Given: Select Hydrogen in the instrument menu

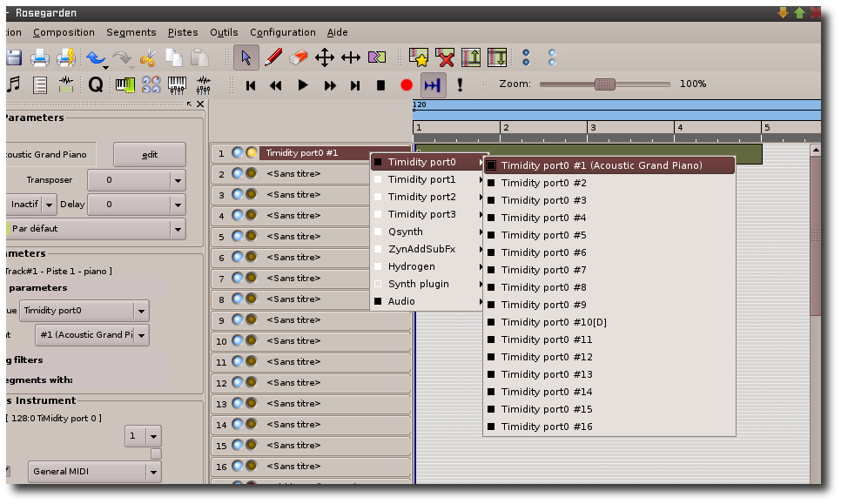Looking at the screenshot, I should (411, 266).
